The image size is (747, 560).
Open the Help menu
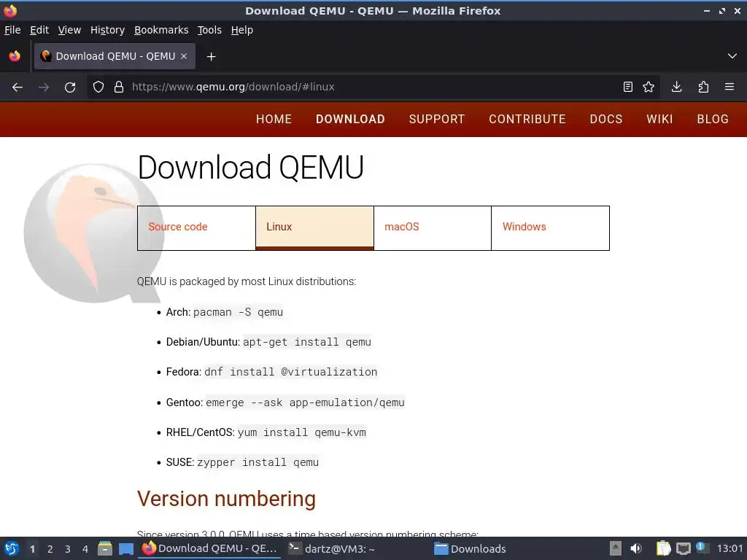[x=242, y=30]
